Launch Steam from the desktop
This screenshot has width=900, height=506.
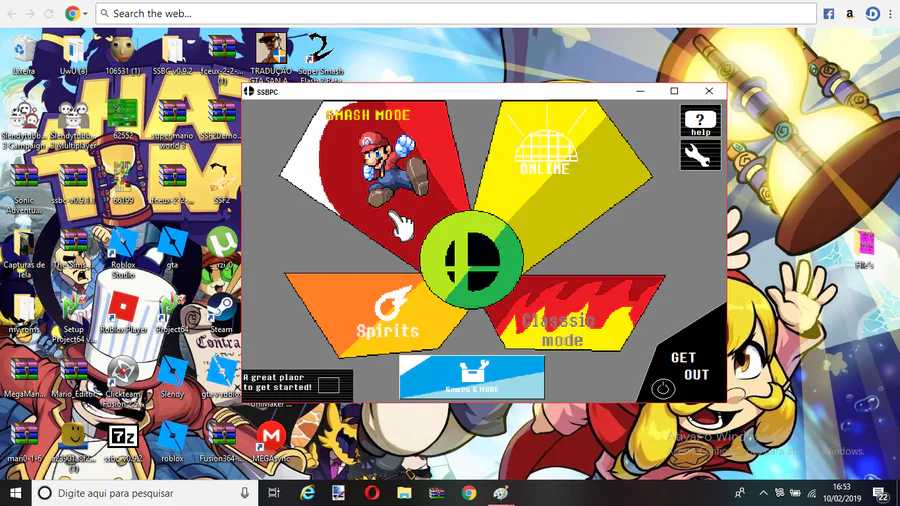tap(222, 313)
